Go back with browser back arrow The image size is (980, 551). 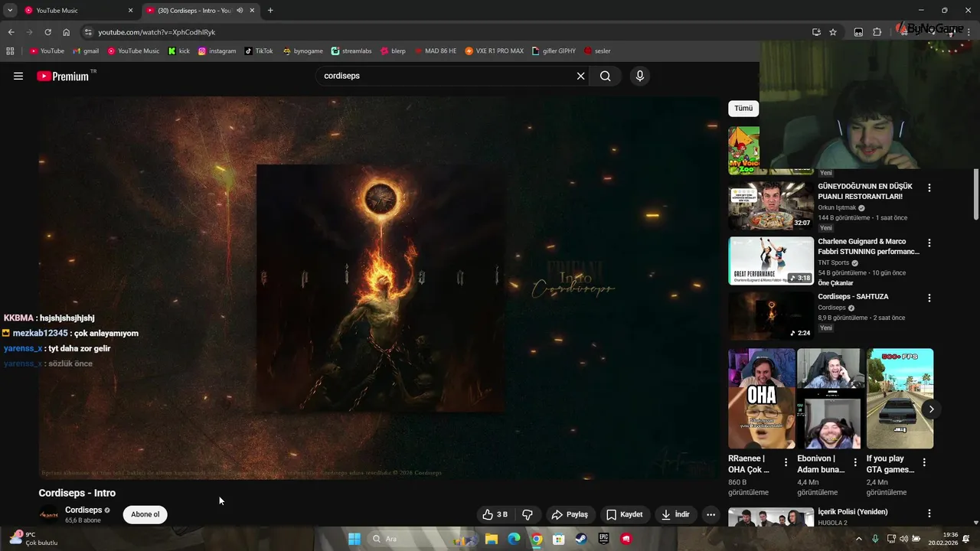click(11, 32)
